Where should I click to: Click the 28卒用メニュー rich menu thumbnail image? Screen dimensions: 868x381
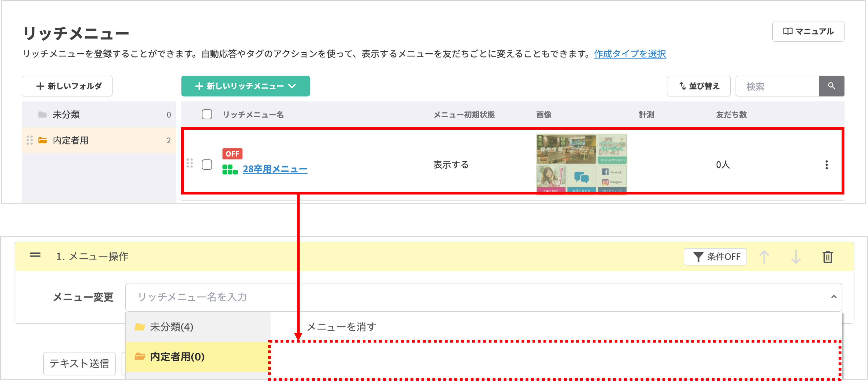click(x=581, y=164)
